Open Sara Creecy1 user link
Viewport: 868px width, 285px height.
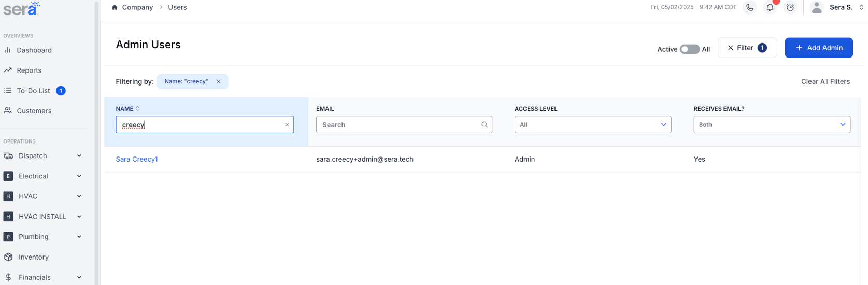tap(137, 159)
